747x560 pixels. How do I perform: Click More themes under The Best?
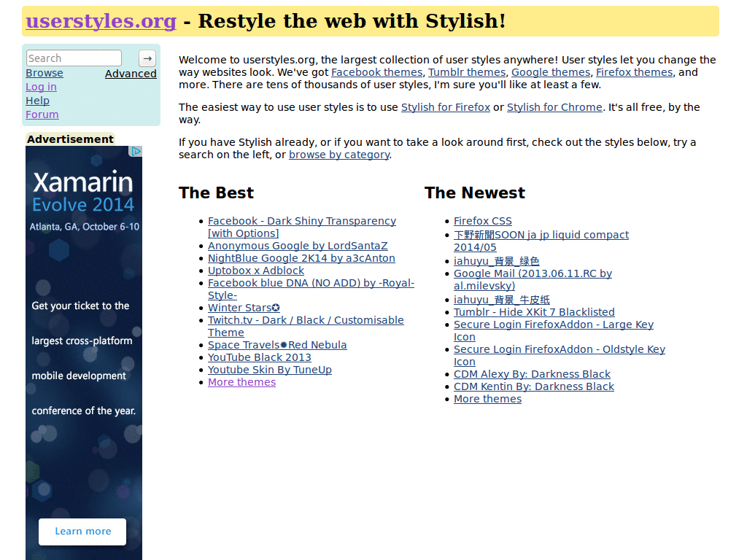(x=241, y=382)
